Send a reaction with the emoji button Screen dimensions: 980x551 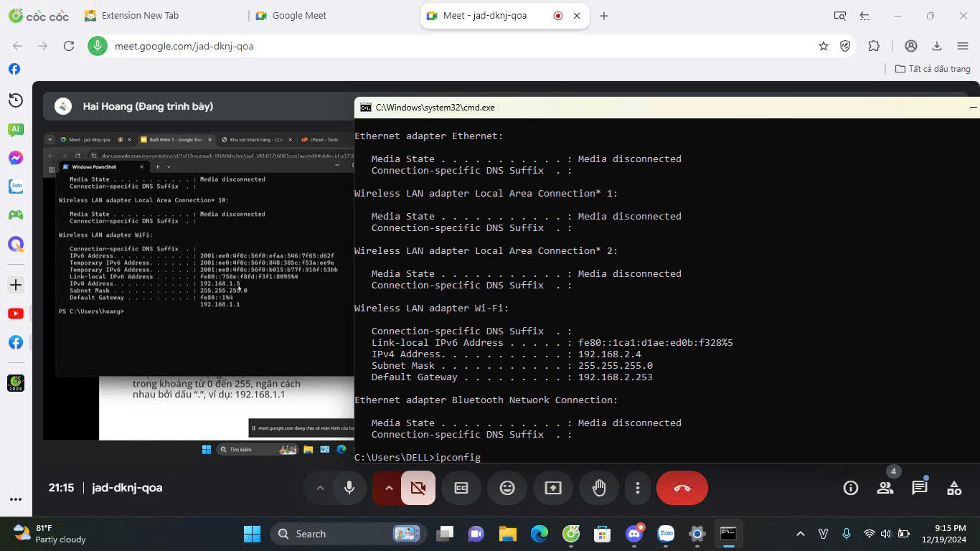(x=507, y=488)
